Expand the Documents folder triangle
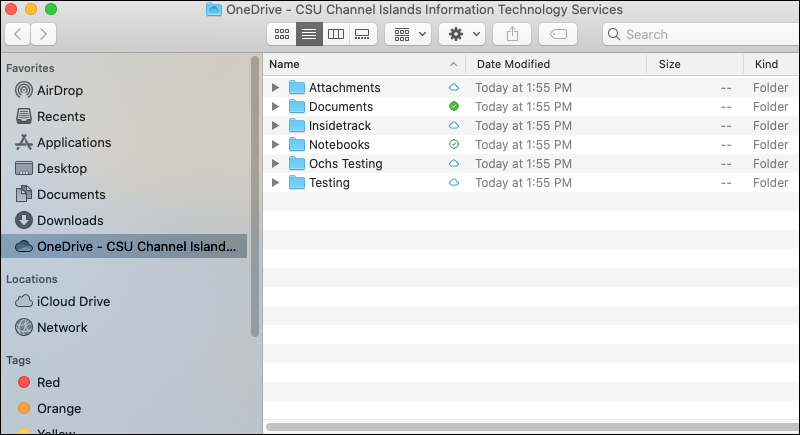 pyautogui.click(x=276, y=107)
